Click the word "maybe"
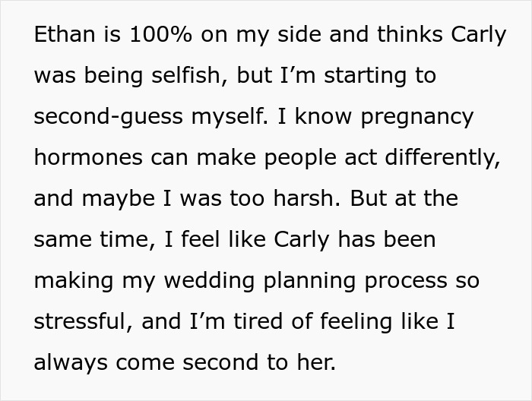The image size is (532, 401). tap(124, 199)
